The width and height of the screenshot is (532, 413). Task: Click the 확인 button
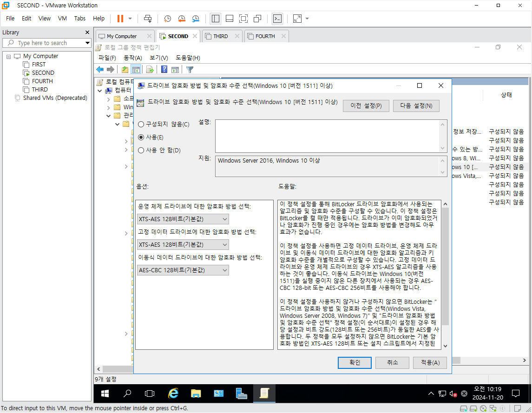(355, 362)
